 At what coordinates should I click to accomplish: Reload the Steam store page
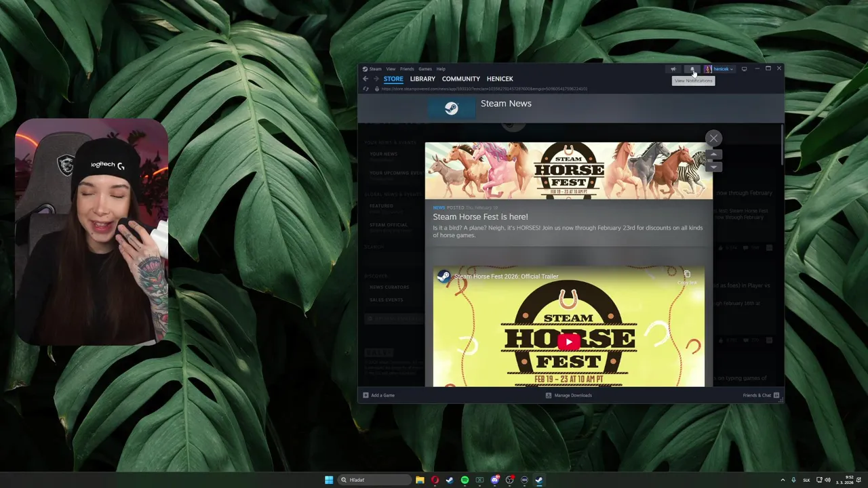pyautogui.click(x=366, y=89)
